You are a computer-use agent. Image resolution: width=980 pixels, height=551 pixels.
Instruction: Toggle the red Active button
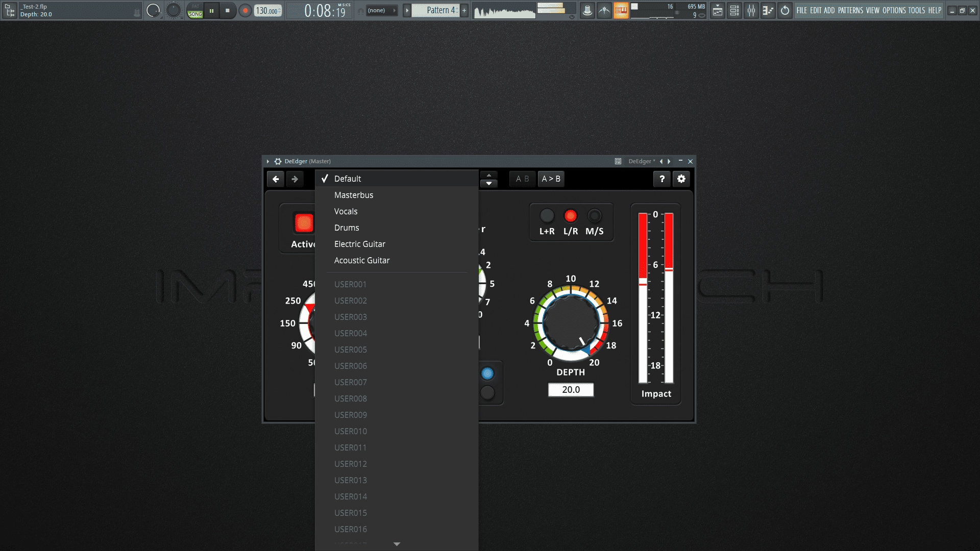click(x=304, y=222)
